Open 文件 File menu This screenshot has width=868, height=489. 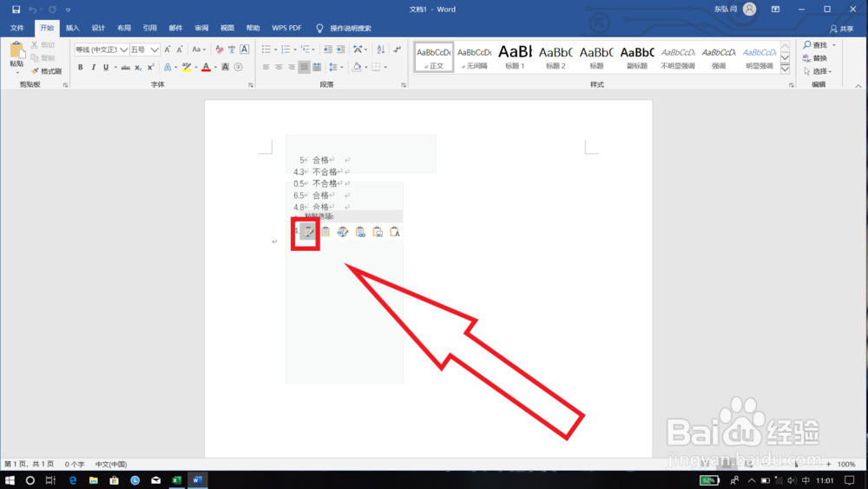click(17, 29)
